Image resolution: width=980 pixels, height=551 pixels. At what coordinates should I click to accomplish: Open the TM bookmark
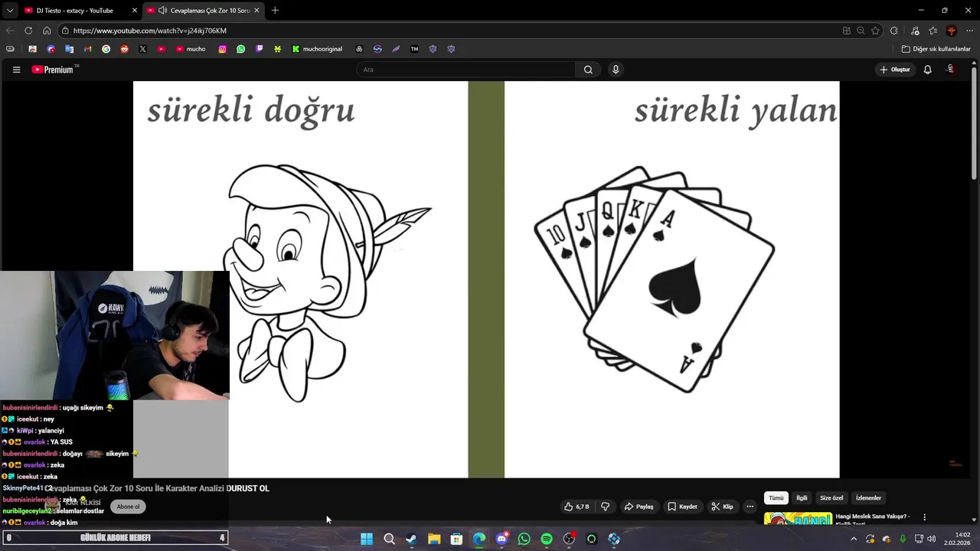click(x=414, y=49)
